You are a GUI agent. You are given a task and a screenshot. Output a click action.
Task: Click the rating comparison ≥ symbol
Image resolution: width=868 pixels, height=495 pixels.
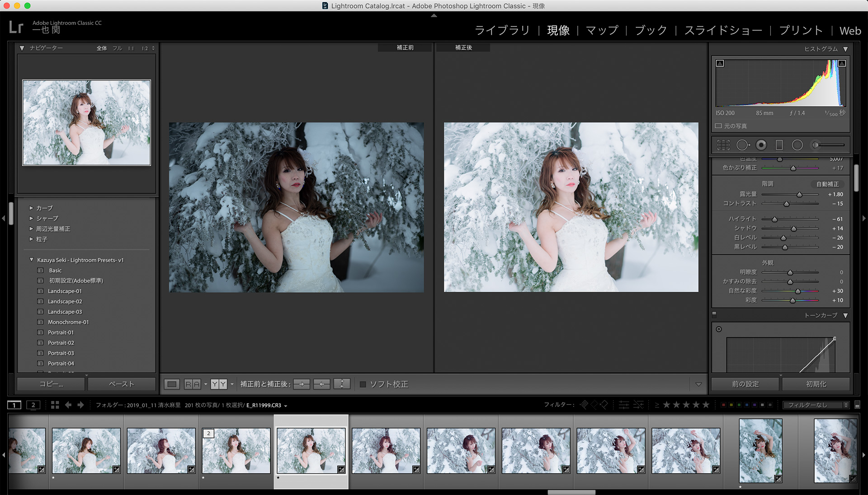(657, 405)
